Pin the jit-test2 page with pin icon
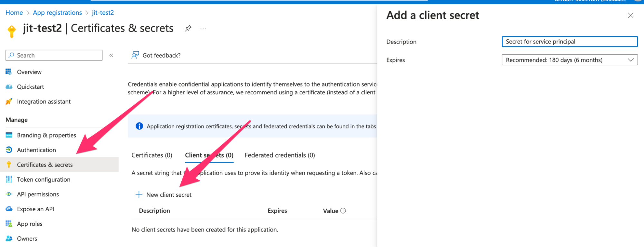 [x=188, y=28]
